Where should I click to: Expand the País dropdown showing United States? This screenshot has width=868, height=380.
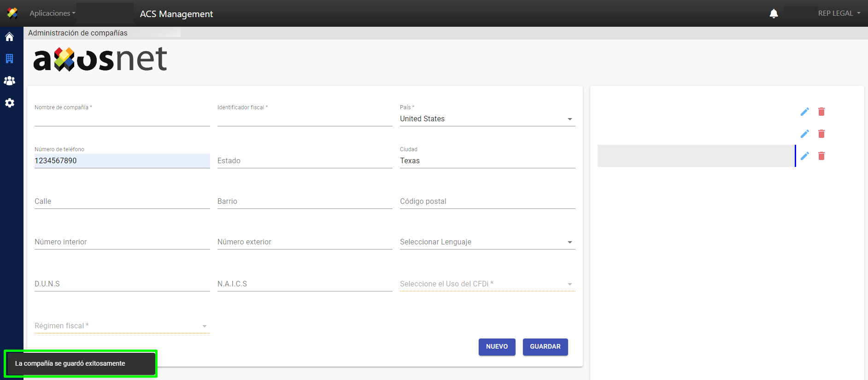point(487,119)
